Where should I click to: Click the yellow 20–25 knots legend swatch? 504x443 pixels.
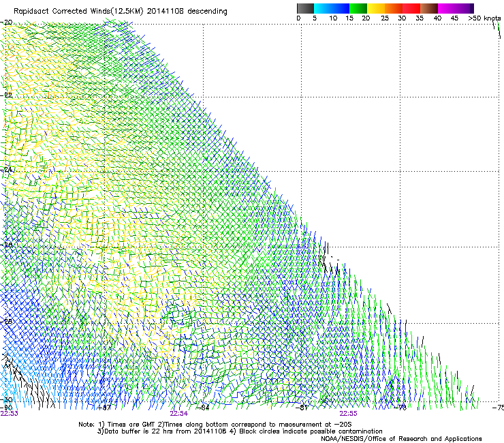coord(376,8)
